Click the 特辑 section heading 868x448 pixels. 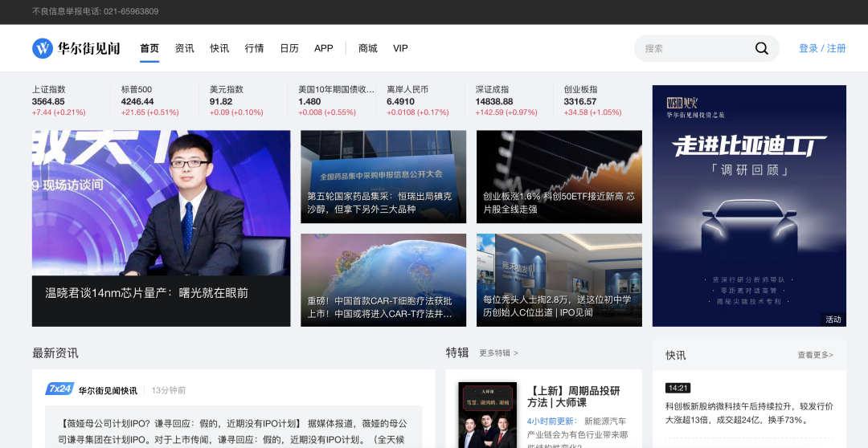[x=457, y=352]
